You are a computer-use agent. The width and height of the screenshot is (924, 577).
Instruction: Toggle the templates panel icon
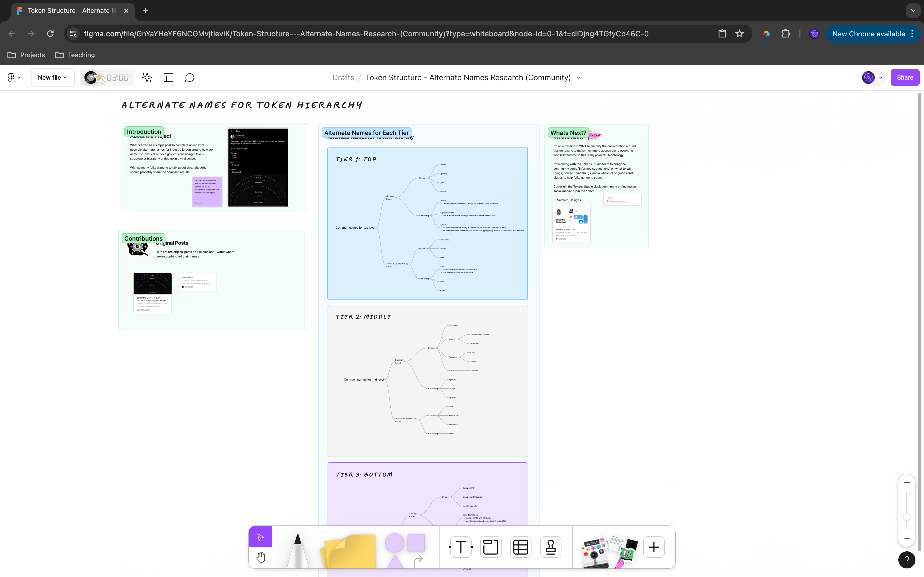(168, 77)
